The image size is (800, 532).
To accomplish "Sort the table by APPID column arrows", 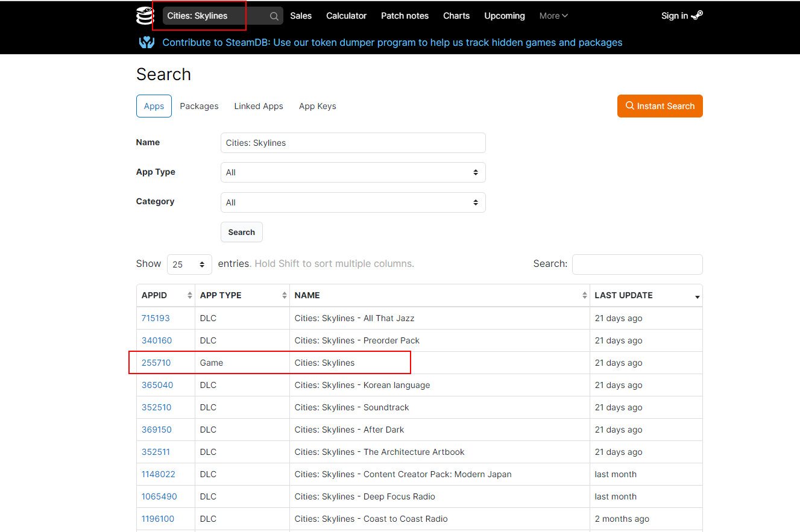I will [x=190, y=295].
